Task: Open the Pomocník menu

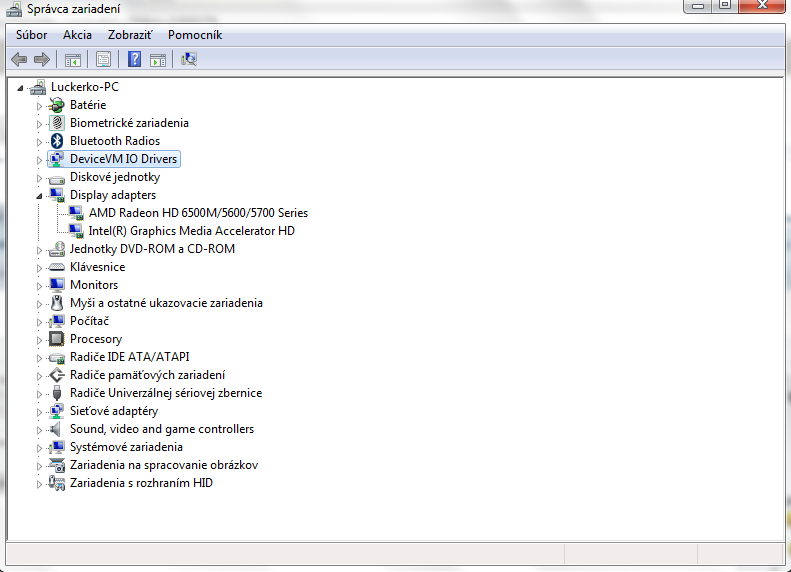Action: (195, 35)
